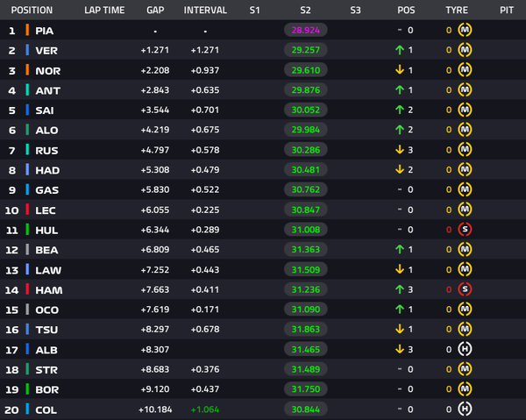Click sector time 31.750 for BOR
This screenshot has height=420, width=526.
pyautogui.click(x=306, y=389)
